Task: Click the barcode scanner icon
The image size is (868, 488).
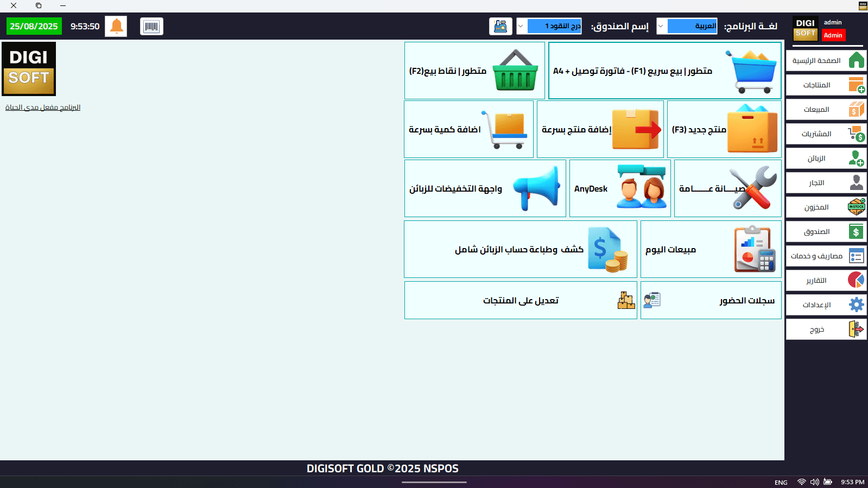Action: [x=151, y=26]
